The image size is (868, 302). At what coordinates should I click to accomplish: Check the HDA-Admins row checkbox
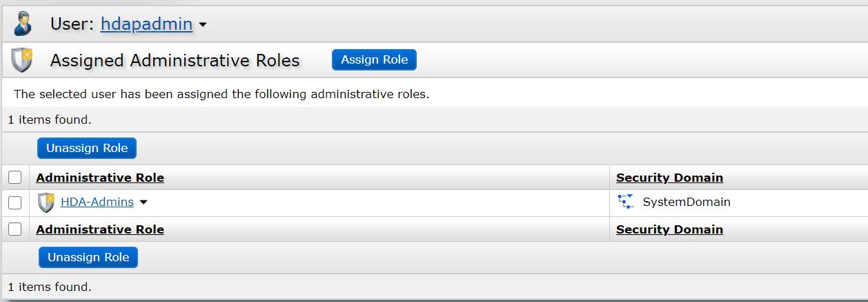point(15,202)
